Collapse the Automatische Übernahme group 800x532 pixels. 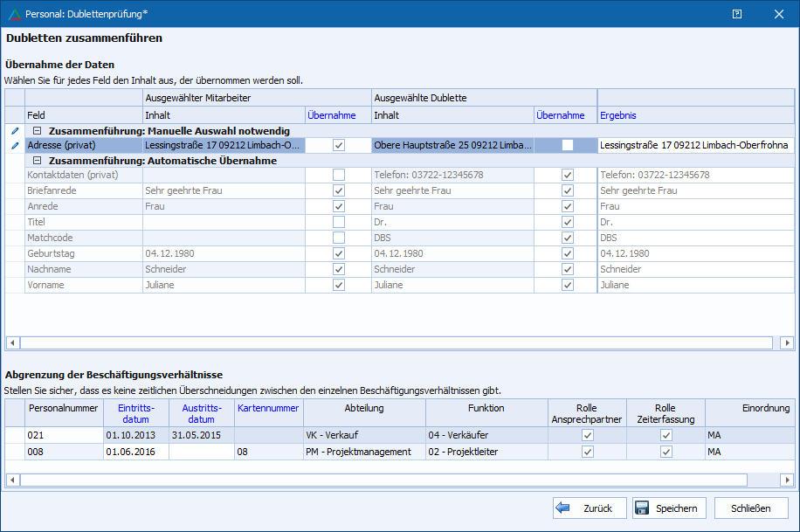[37, 161]
